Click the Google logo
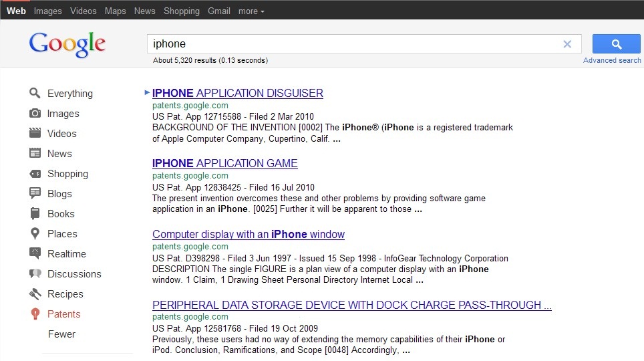644x361 pixels. [67, 44]
